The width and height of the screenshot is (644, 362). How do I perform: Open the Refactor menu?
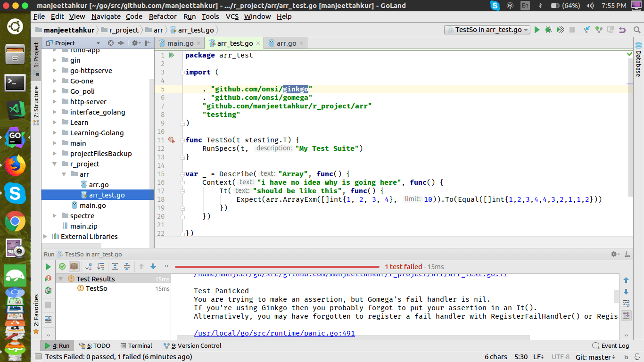(x=163, y=16)
